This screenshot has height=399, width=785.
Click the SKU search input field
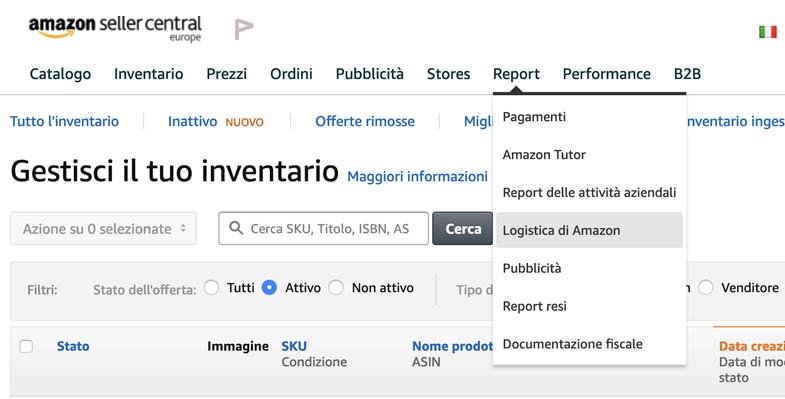click(323, 228)
